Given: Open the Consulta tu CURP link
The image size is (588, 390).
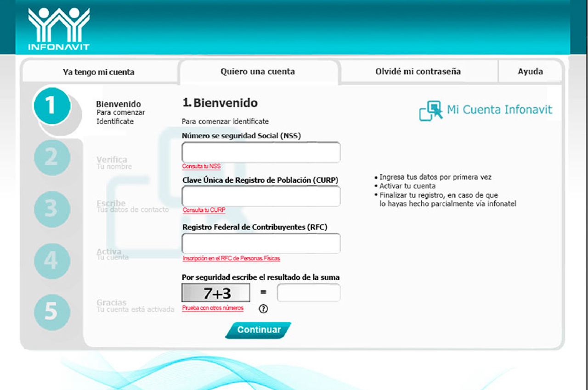Looking at the screenshot, I should [204, 210].
